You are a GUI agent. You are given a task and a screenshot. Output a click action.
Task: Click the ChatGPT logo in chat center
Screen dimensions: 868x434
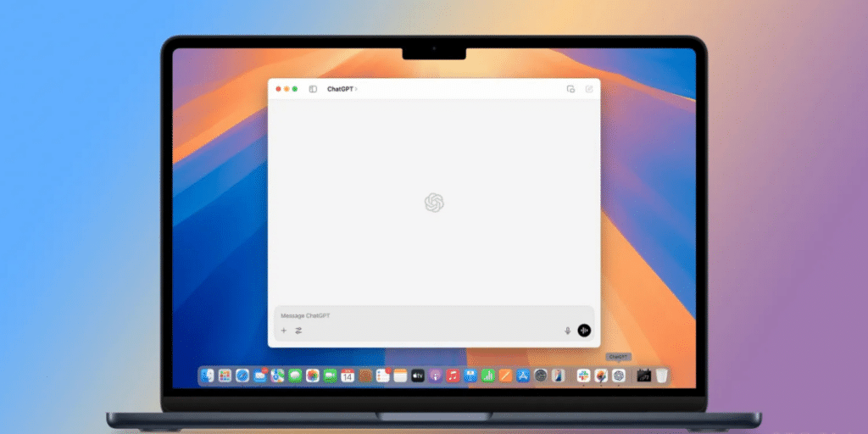[x=434, y=203]
